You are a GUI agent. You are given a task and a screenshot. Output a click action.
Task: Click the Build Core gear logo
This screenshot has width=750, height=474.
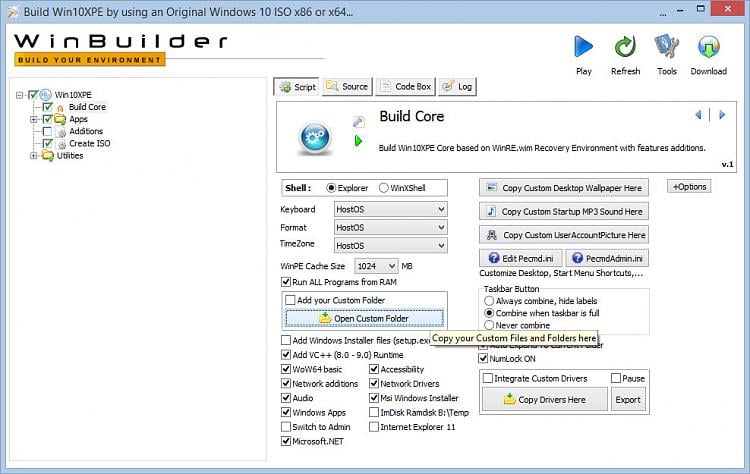315,138
